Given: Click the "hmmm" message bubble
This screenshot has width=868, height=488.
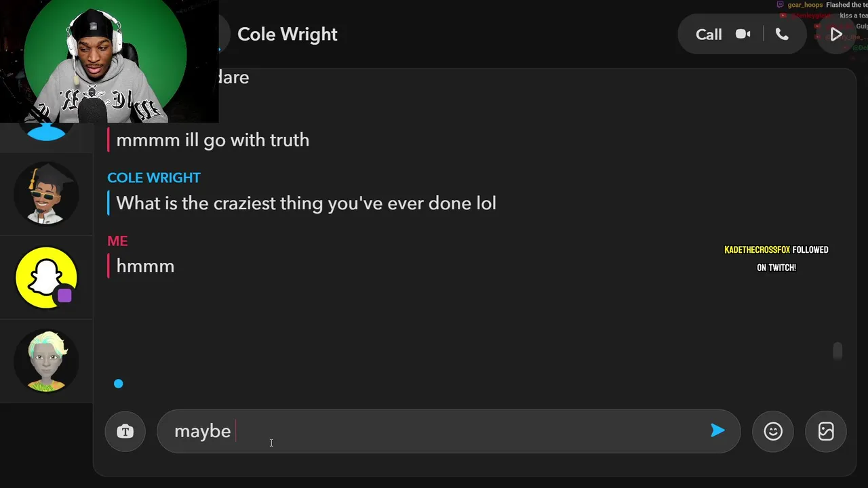Looking at the screenshot, I should pos(145,266).
